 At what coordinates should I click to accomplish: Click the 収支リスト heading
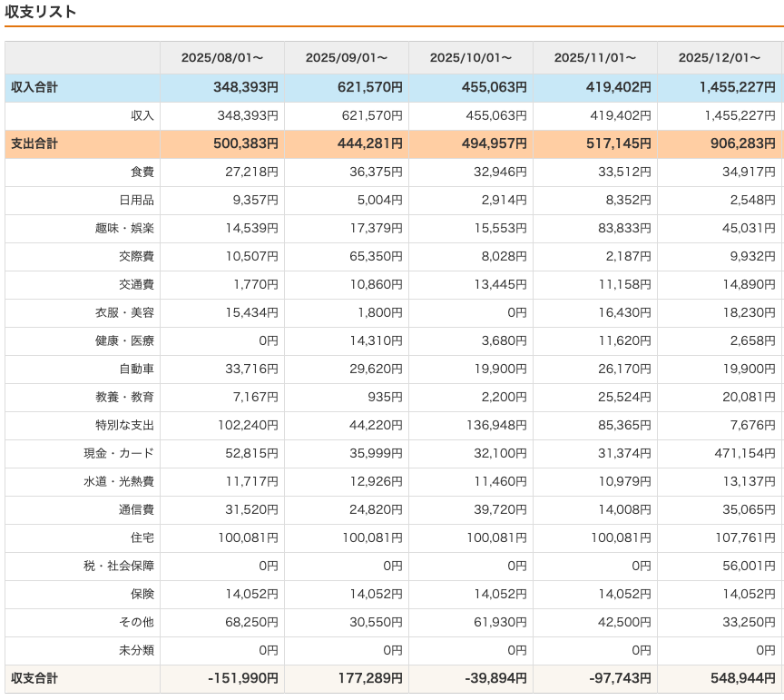[41, 12]
